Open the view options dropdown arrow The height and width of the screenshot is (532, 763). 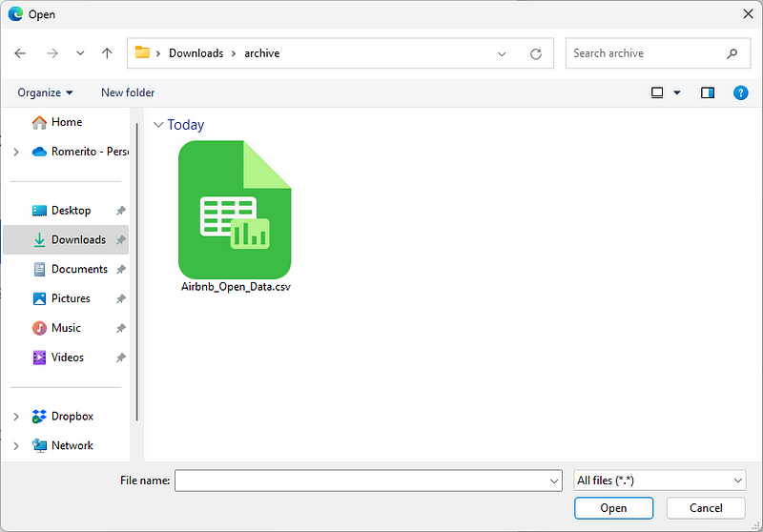pyautogui.click(x=677, y=92)
